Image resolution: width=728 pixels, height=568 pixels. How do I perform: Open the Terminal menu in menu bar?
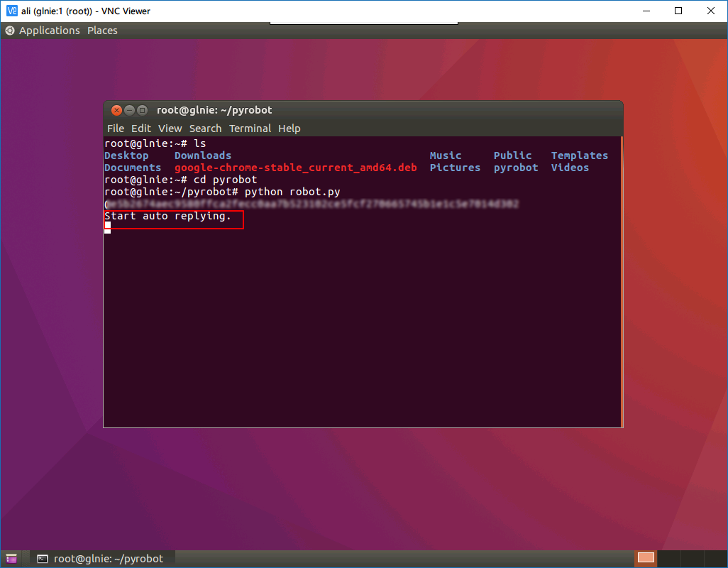tap(250, 129)
